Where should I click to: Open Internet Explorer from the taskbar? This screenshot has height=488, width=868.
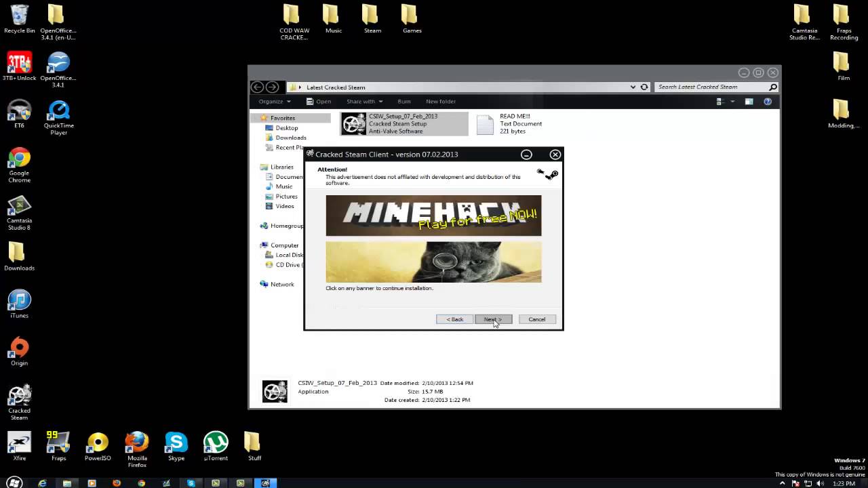coord(42,483)
